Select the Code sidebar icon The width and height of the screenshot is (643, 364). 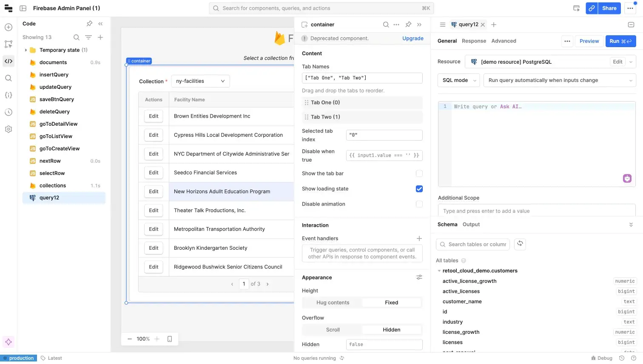click(9, 61)
